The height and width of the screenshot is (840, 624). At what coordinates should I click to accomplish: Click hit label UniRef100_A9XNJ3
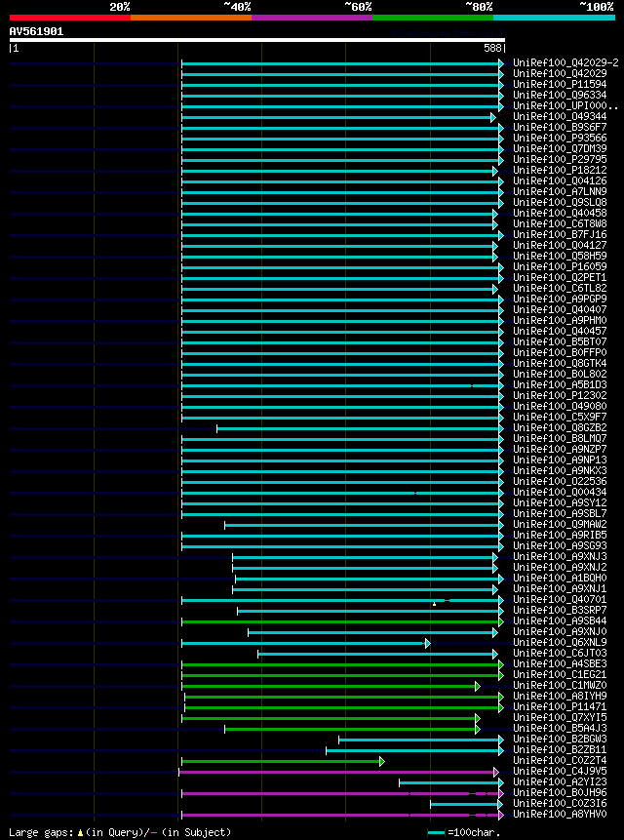(x=560, y=557)
